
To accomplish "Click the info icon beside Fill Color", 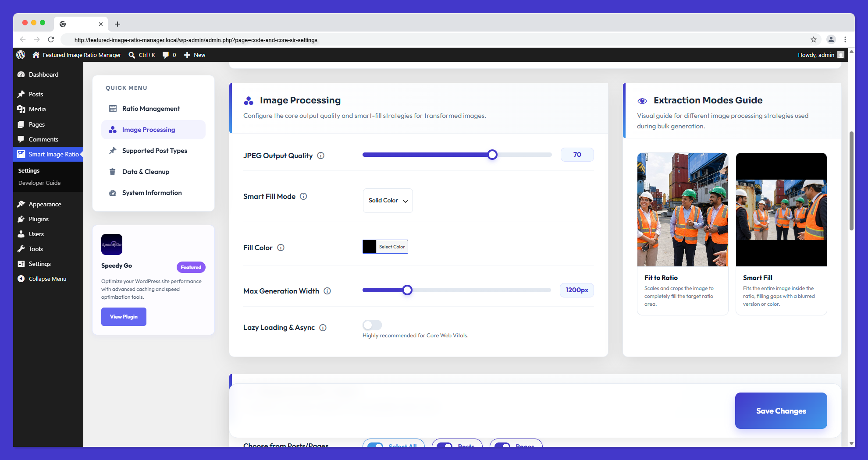I will [281, 248].
